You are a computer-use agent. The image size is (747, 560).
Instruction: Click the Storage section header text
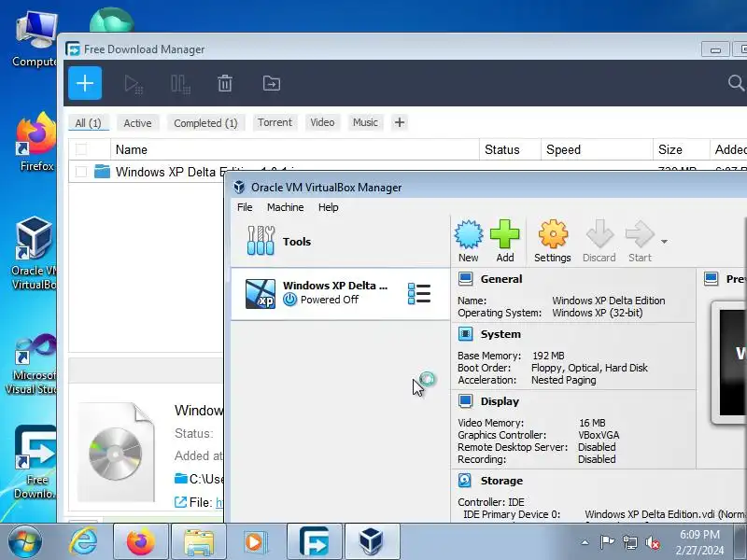click(x=501, y=481)
